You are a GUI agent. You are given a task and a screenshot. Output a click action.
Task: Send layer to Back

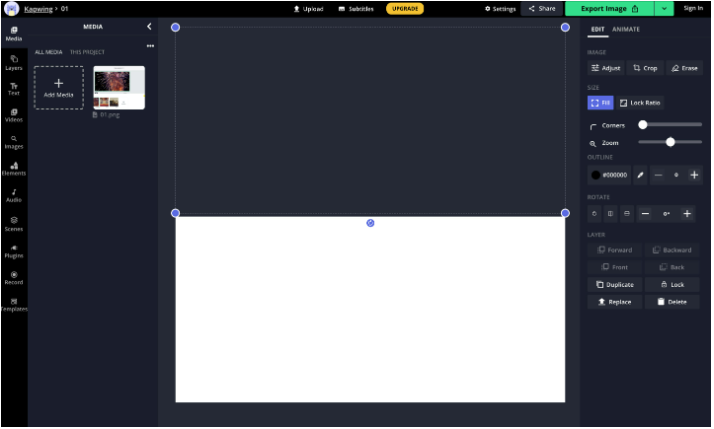point(672,267)
